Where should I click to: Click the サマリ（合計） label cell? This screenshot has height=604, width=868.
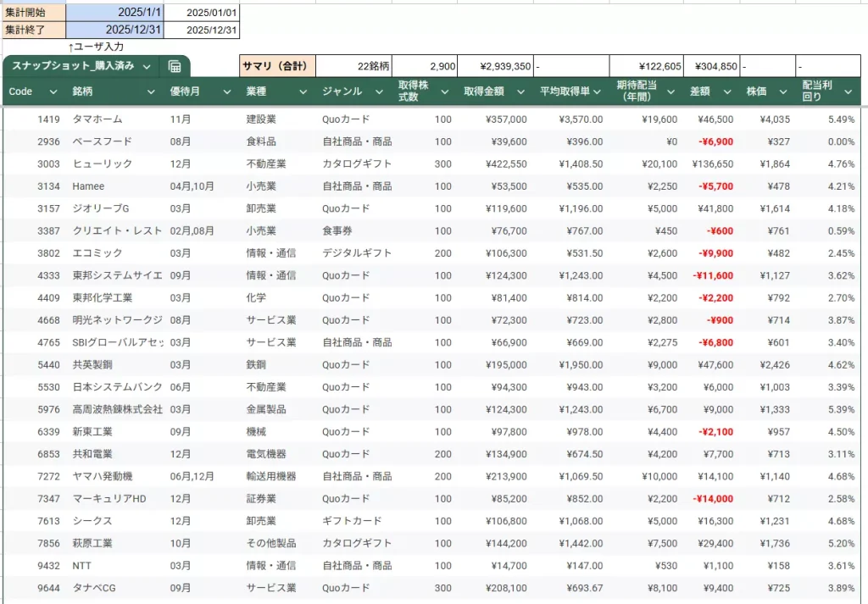click(277, 66)
